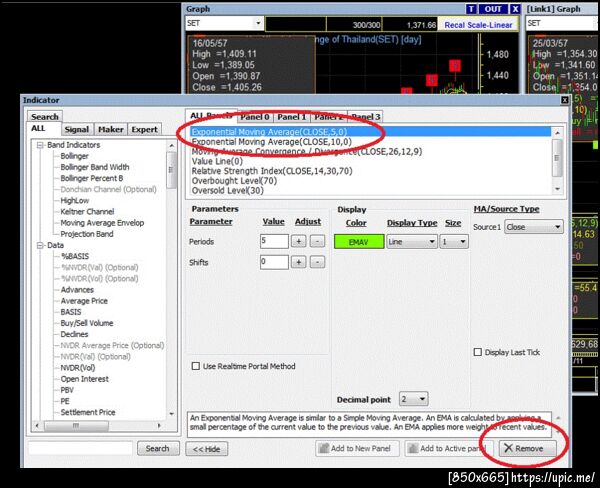This screenshot has width=600, height=488.
Task: Select Advances data item
Action: 77,290
